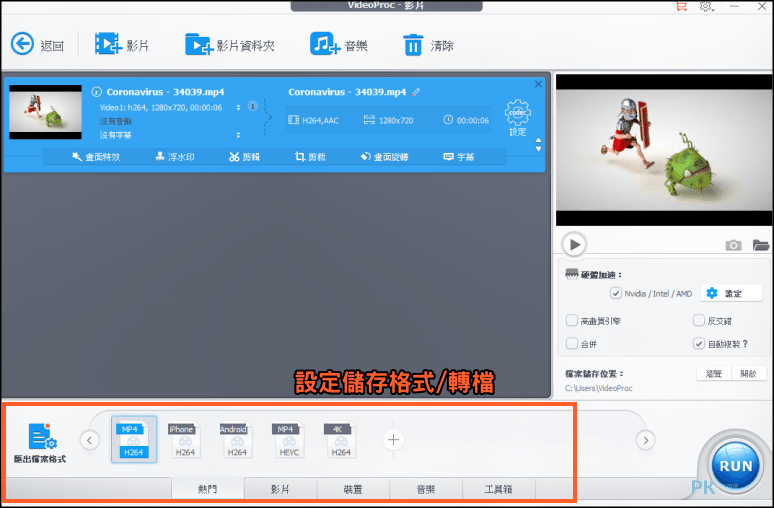This screenshot has width=774, height=508.
Task: Enable the 反交錯 deinterlace checkbox
Action: click(x=698, y=320)
